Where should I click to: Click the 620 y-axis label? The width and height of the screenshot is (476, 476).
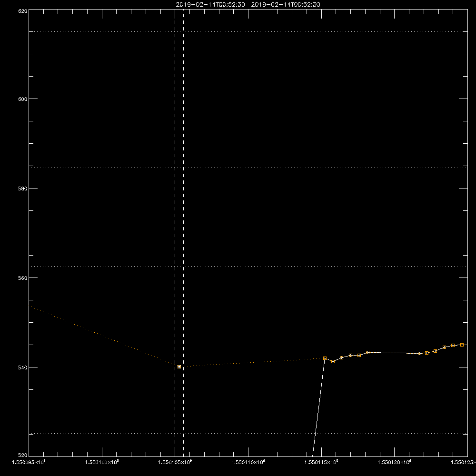click(23, 11)
